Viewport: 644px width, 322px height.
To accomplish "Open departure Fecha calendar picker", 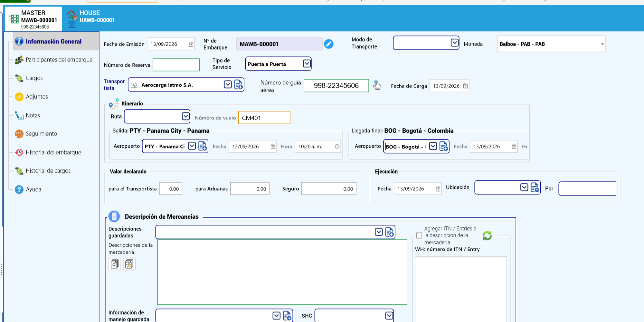I will pyautogui.click(x=273, y=147).
